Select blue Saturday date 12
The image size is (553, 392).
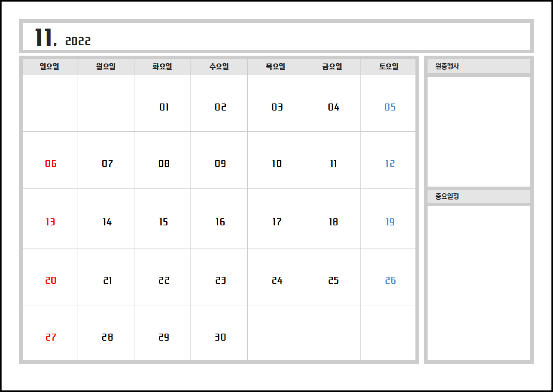(390, 163)
